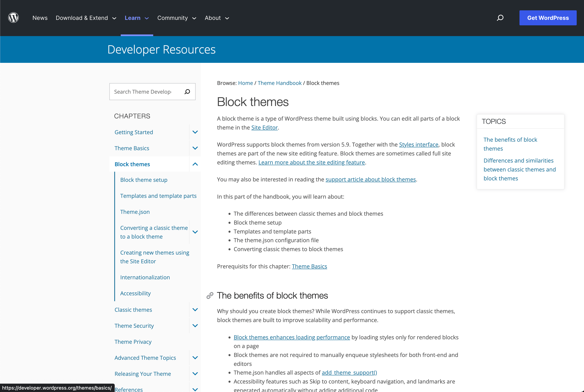Open the Learn menu in header
584x392 pixels.
(x=137, y=18)
